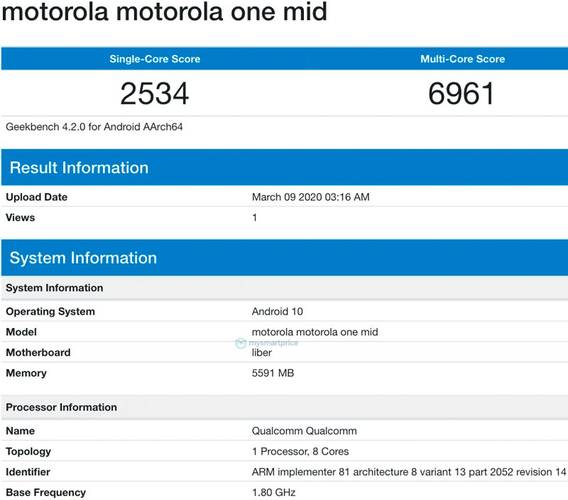Click the 'Topology' row label
This screenshot has height=500, width=568.
point(28,451)
